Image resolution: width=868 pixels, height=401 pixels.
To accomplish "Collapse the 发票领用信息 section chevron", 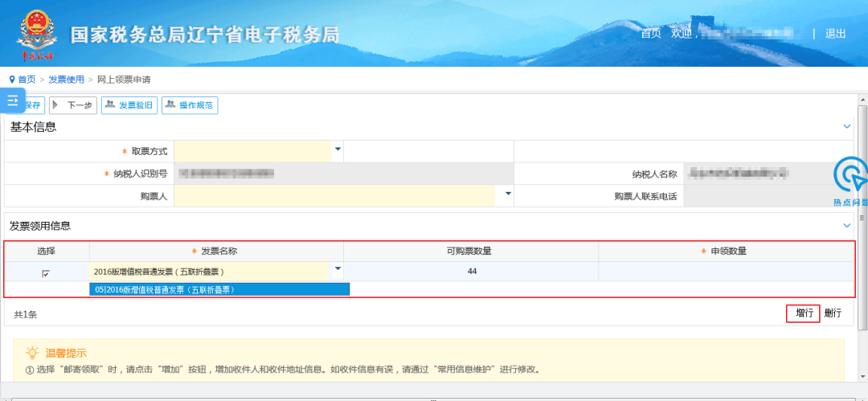I will pyautogui.click(x=847, y=226).
